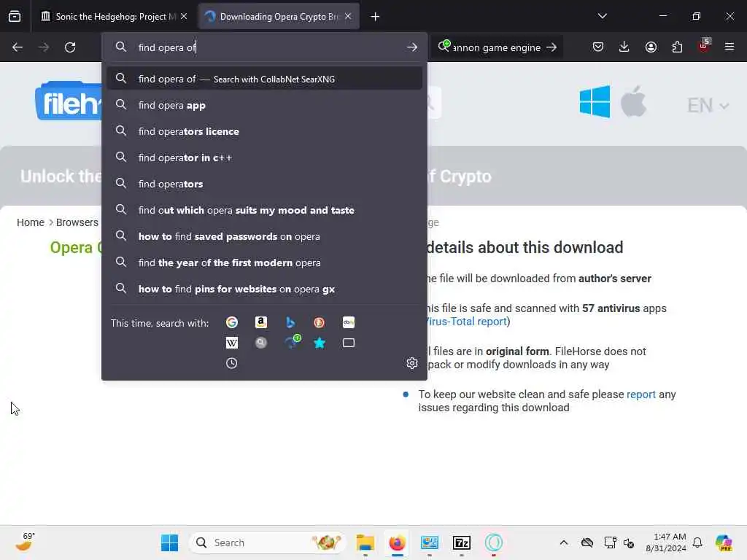Show hidden system tray icons chevron

pos(564,542)
